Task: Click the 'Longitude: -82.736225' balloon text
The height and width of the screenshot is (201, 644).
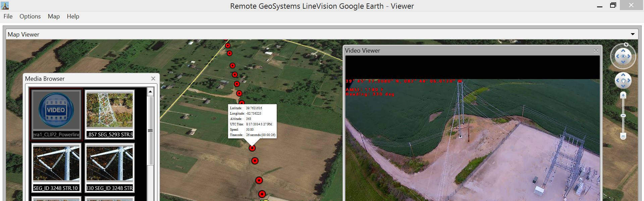Action: pos(246,114)
